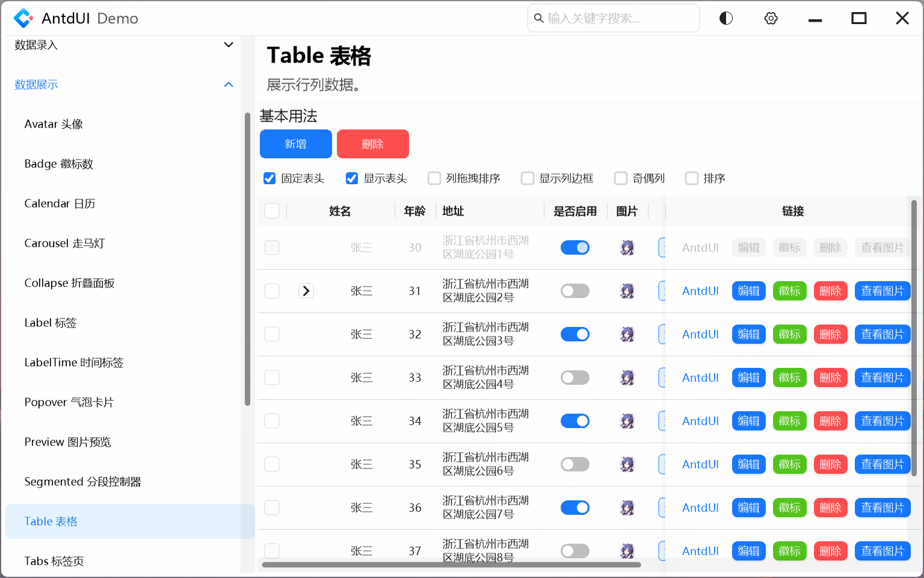The width and height of the screenshot is (924, 578).
Task: Click the avatar image in the age 31 row
Action: pyautogui.click(x=627, y=291)
